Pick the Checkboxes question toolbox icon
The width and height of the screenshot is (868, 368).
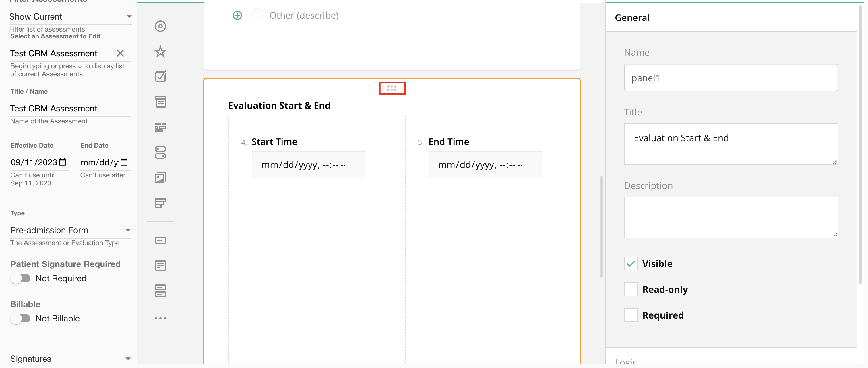tap(160, 76)
